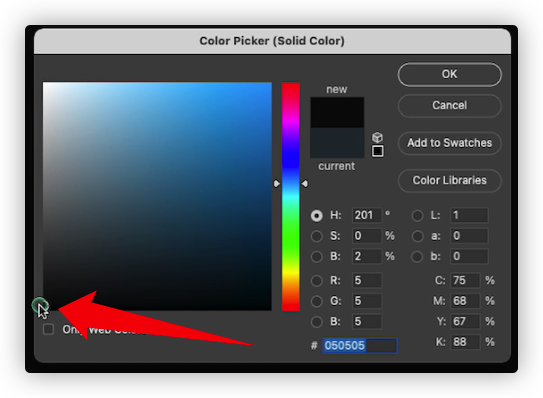The image size is (543, 398).
Task: Open Color Libraries
Action: 449,180
